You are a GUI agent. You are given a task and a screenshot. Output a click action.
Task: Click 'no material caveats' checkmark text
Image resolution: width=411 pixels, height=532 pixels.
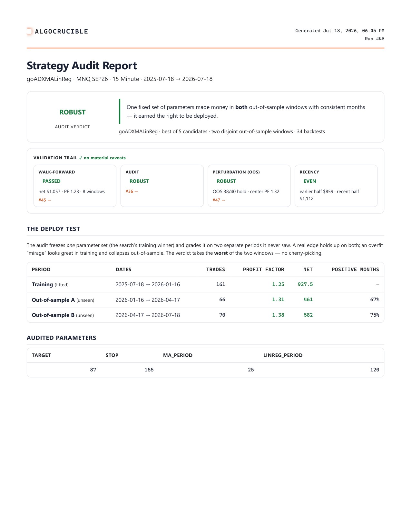tap(102, 158)
